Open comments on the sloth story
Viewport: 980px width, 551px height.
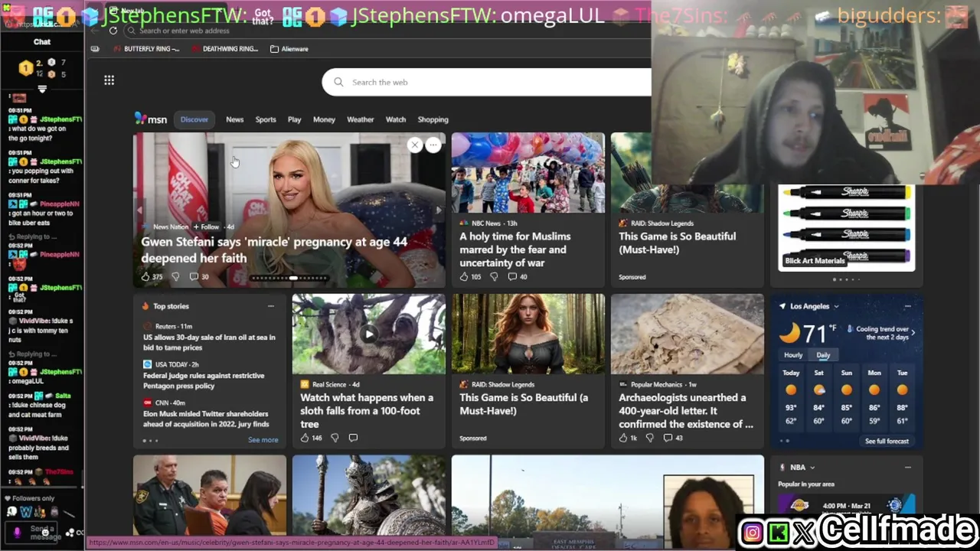coord(353,438)
